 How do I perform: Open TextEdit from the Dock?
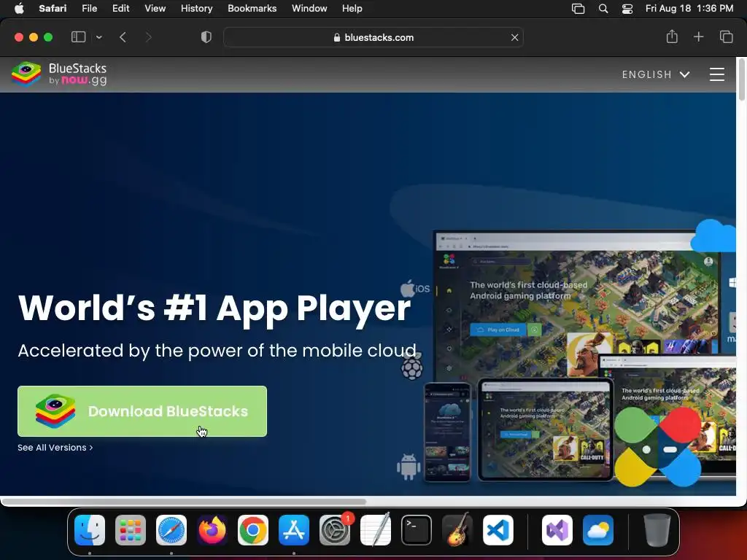tap(376, 530)
